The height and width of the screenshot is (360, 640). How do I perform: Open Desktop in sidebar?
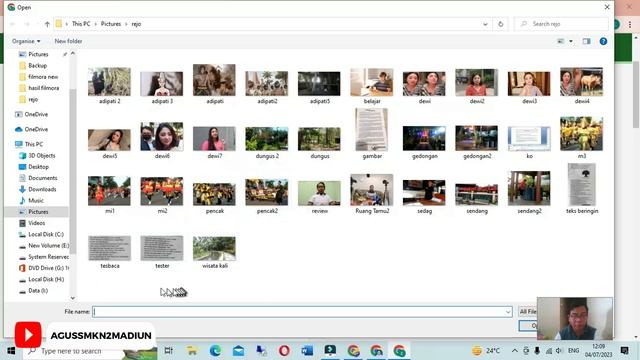pyautogui.click(x=38, y=167)
